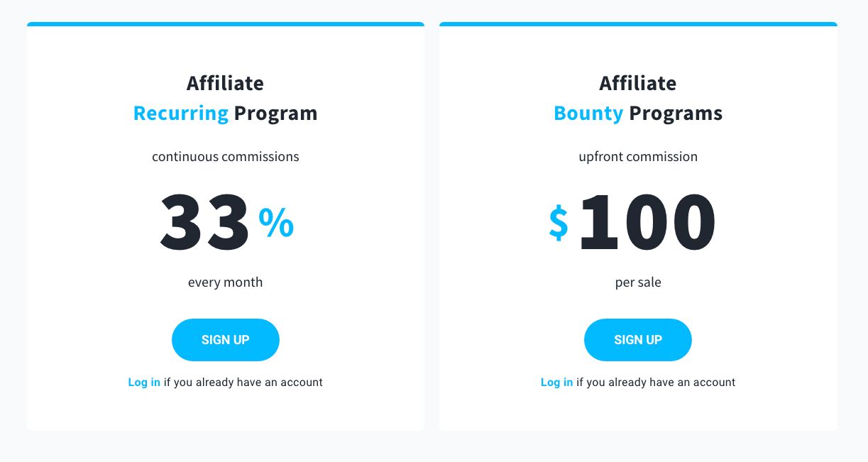
Task: Click the blue top bar of the Bounty card
Action: coord(638,24)
